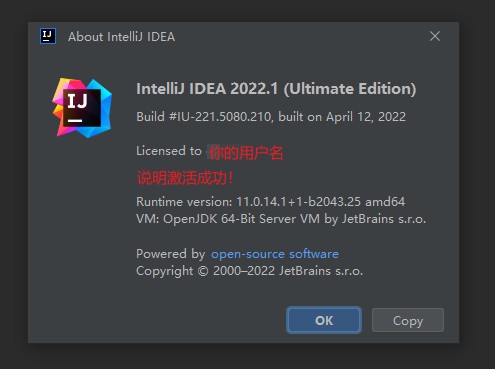
Task: Click the Build #IU-221.5080.210 text
Action: (203, 117)
